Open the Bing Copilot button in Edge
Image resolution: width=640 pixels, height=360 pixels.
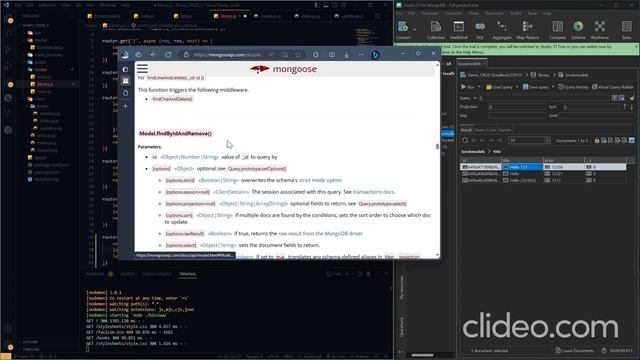point(375,54)
